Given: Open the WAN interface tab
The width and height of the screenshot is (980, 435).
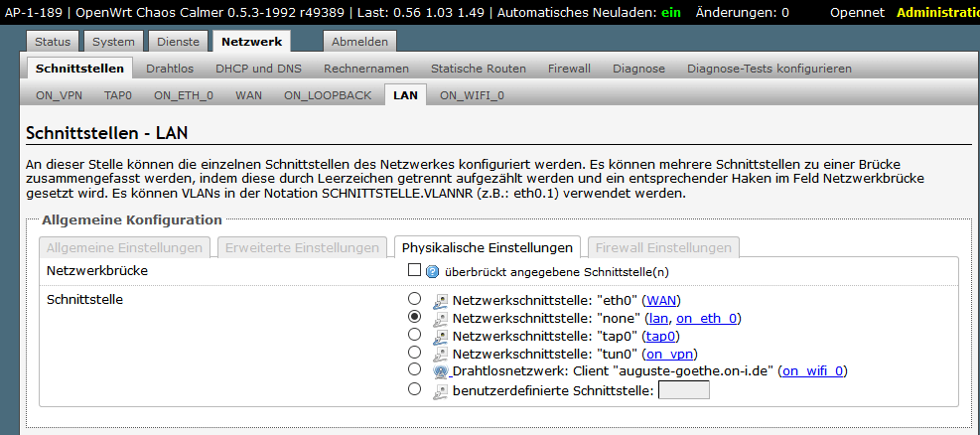Looking at the screenshot, I should pyautogui.click(x=248, y=95).
